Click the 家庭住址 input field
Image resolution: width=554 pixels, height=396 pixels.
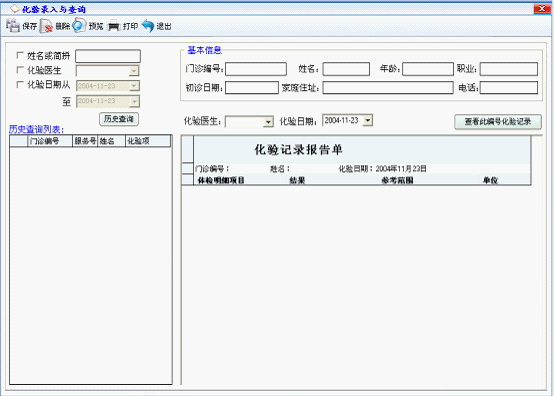[x=388, y=88]
